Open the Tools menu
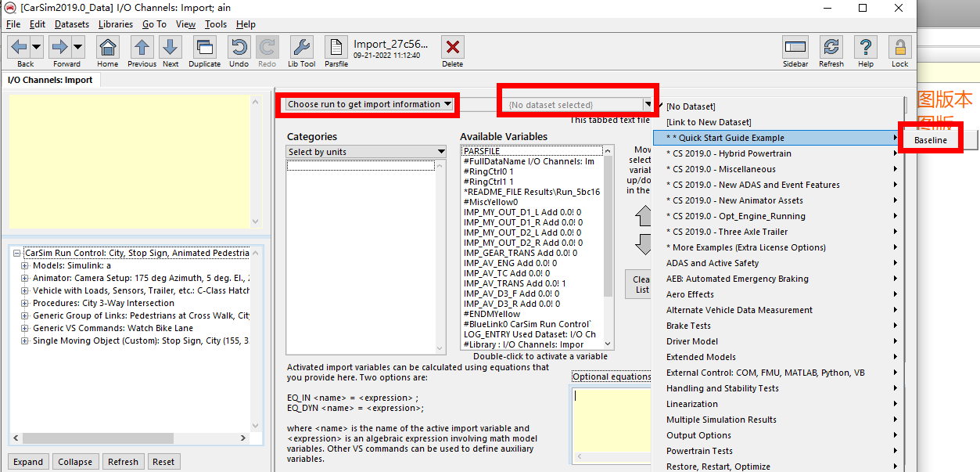The height and width of the screenshot is (472, 980). (x=216, y=24)
